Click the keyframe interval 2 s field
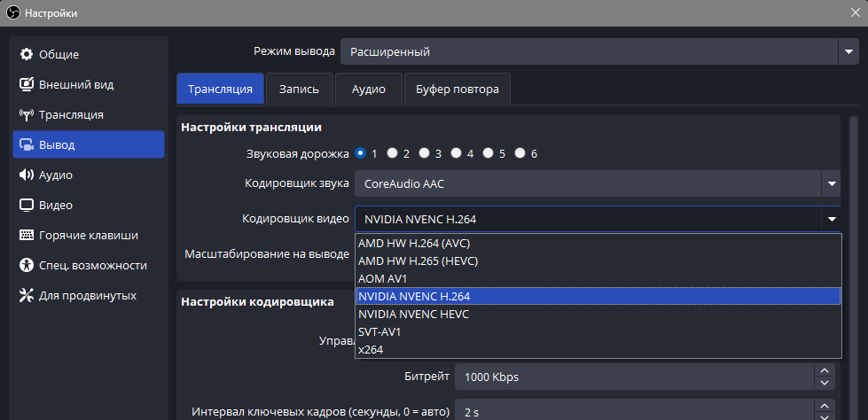Image resolution: width=868 pixels, height=420 pixels. click(635, 412)
